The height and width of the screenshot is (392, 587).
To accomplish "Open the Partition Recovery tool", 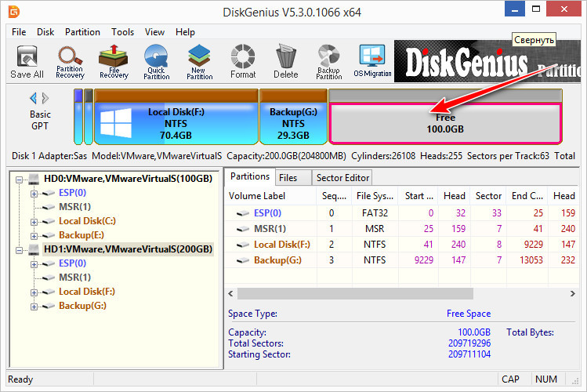I will pyautogui.click(x=70, y=61).
